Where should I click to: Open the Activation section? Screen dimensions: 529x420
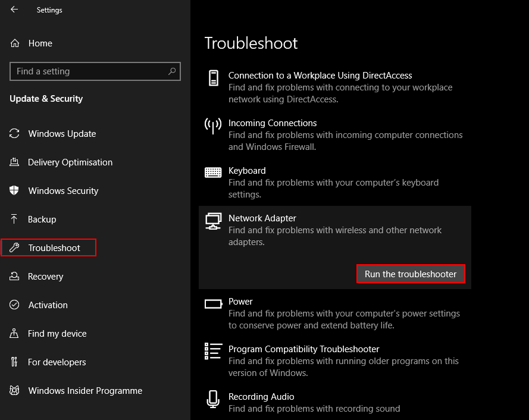pos(48,305)
